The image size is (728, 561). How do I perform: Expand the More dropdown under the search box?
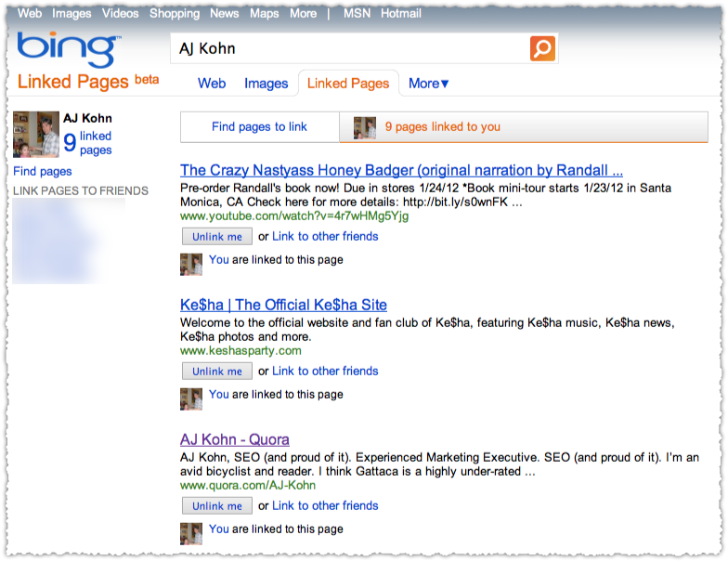[429, 84]
